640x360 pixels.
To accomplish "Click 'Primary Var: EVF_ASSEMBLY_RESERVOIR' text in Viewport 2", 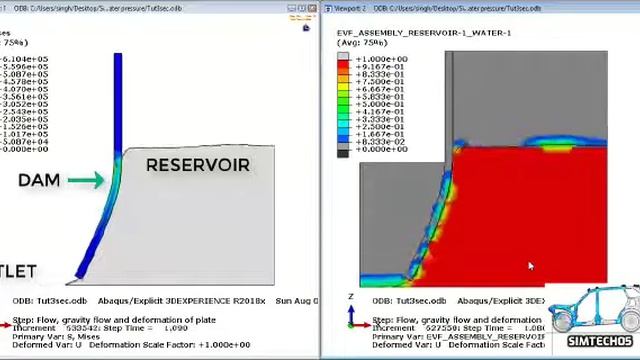I will (x=458, y=337).
